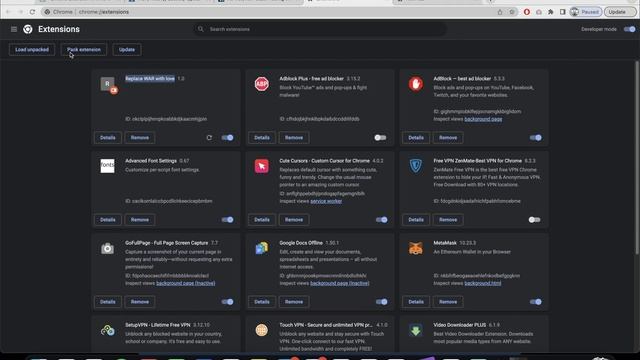Click the SetupVPN extension icon
The image size is (640, 360).
point(107,330)
